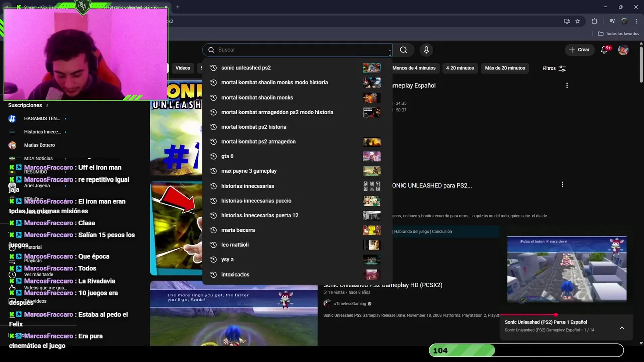The width and height of the screenshot is (644, 362).
Task: Bookmark this page with the star icon
Action: pyautogui.click(x=578, y=21)
